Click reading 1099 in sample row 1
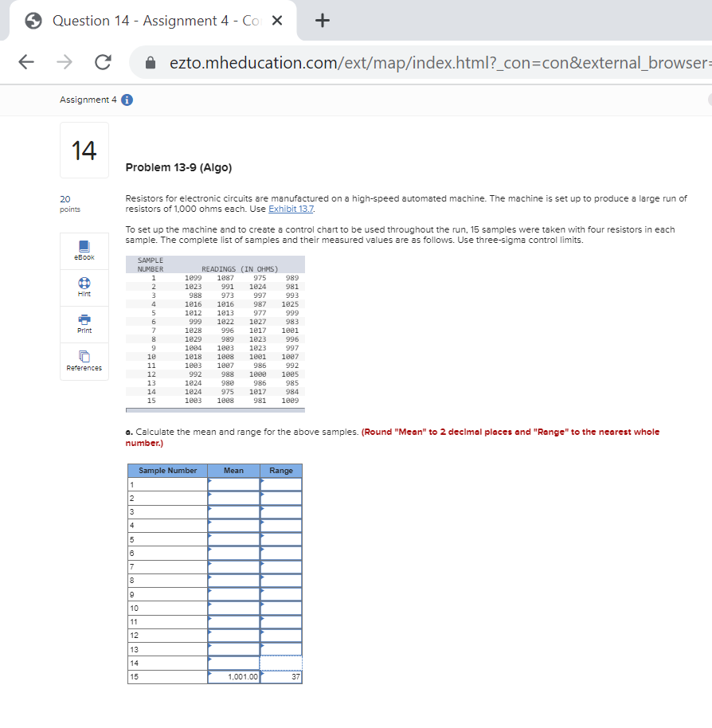Viewport: 712px width, 728px height. [x=193, y=278]
